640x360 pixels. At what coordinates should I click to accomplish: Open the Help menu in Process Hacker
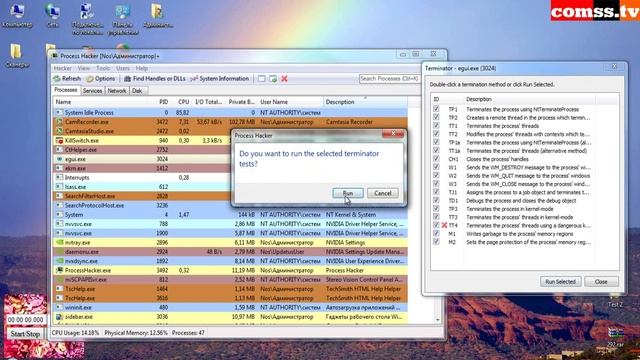[x=142, y=68]
